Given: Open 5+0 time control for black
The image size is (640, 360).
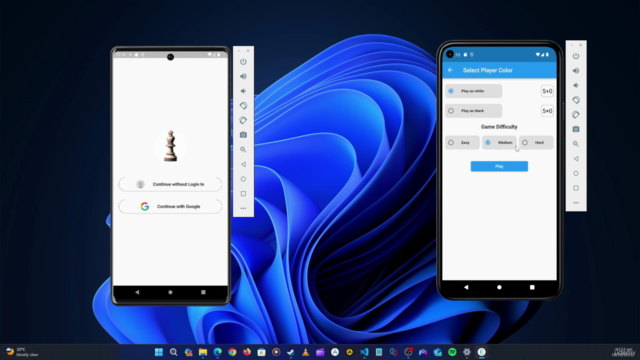Looking at the screenshot, I should click(x=547, y=111).
